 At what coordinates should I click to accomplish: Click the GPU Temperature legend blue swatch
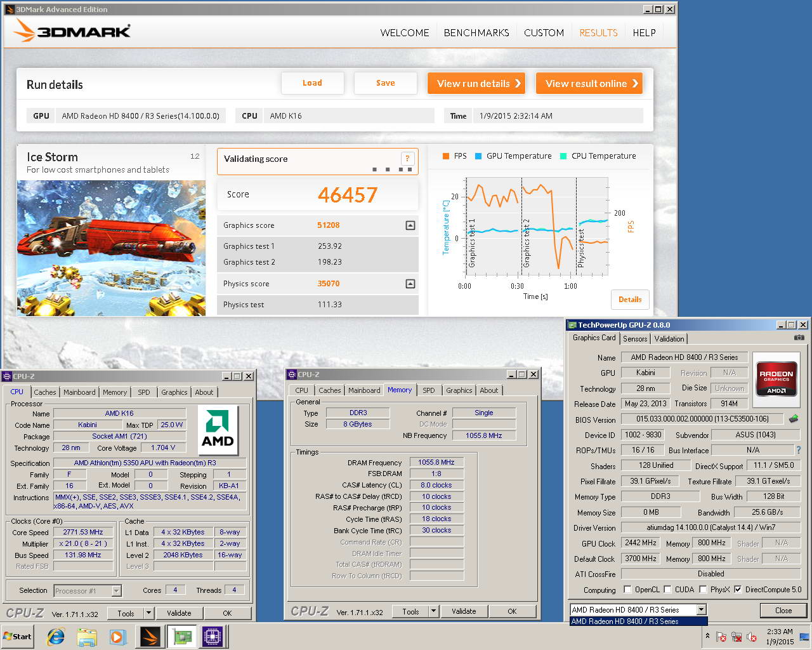pyautogui.click(x=478, y=156)
